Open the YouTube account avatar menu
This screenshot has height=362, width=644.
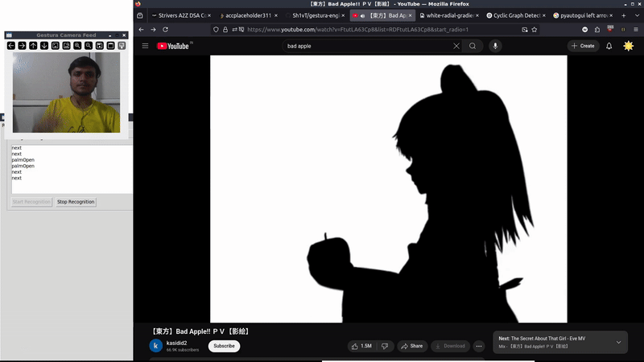(x=629, y=46)
